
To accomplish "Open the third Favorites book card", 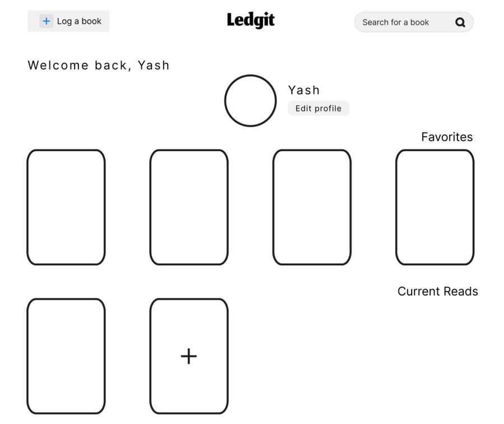I will tap(312, 207).
